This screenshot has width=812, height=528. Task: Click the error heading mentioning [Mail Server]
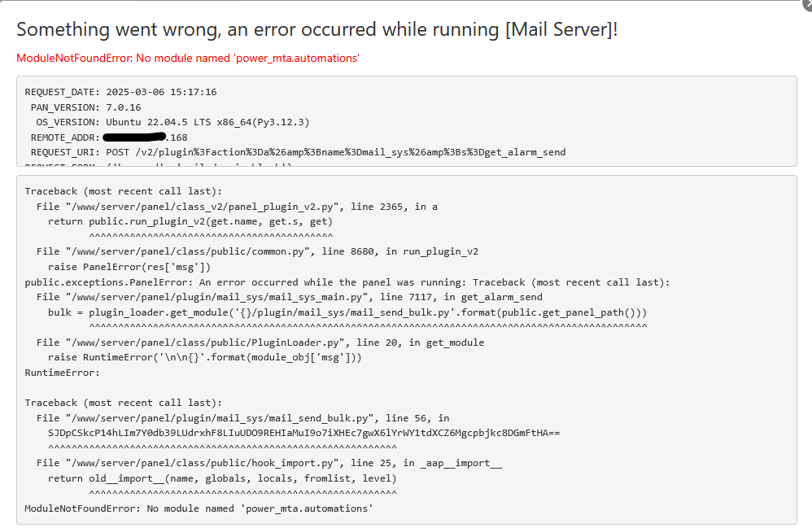[317, 29]
